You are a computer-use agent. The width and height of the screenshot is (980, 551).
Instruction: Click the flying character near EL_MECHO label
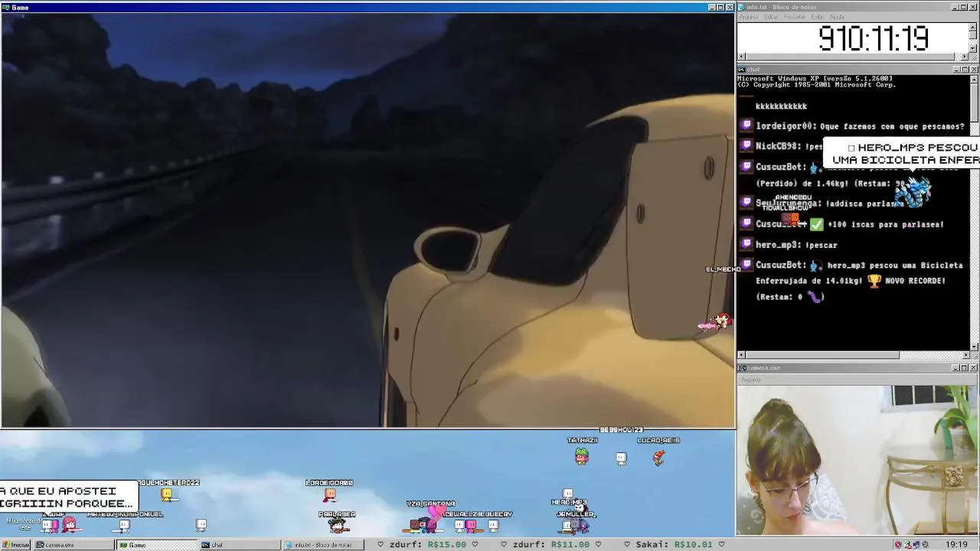pos(716,322)
